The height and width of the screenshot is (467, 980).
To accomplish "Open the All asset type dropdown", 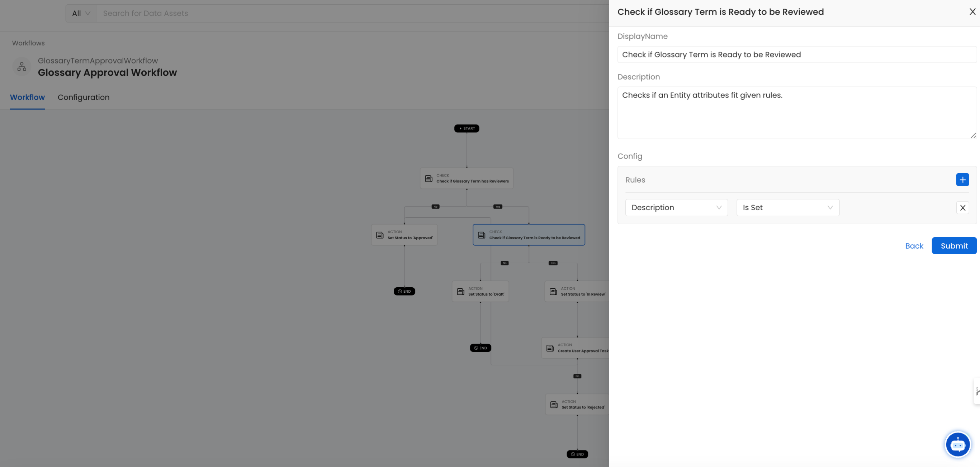I will [x=81, y=13].
